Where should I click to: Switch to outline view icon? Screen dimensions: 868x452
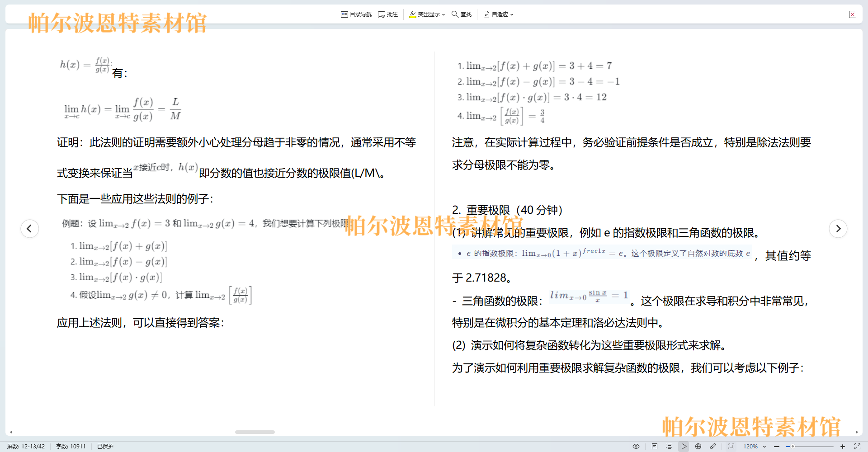tap(669, 446)
